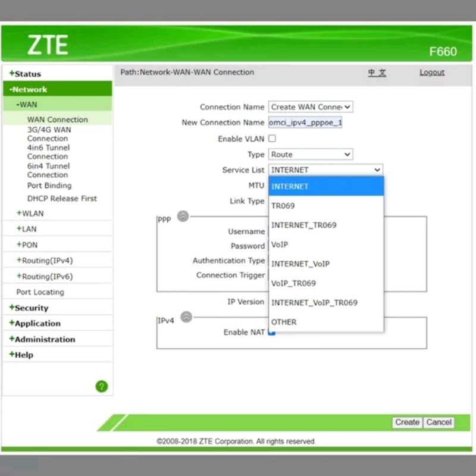Select the VoIP service option
The image size is (476, 476).
pos(280,245)
